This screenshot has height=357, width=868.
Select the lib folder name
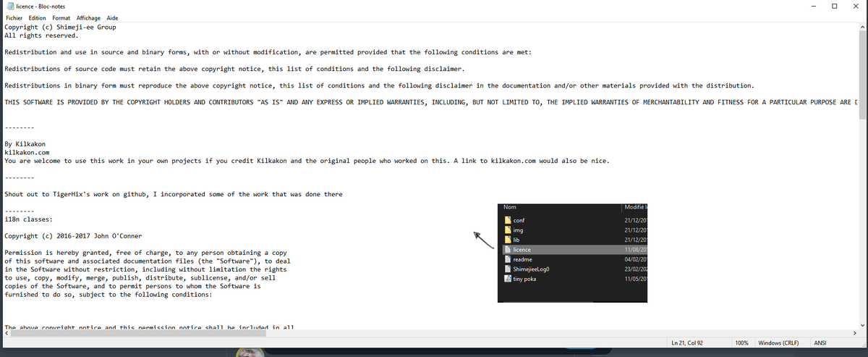click(516, 239)
